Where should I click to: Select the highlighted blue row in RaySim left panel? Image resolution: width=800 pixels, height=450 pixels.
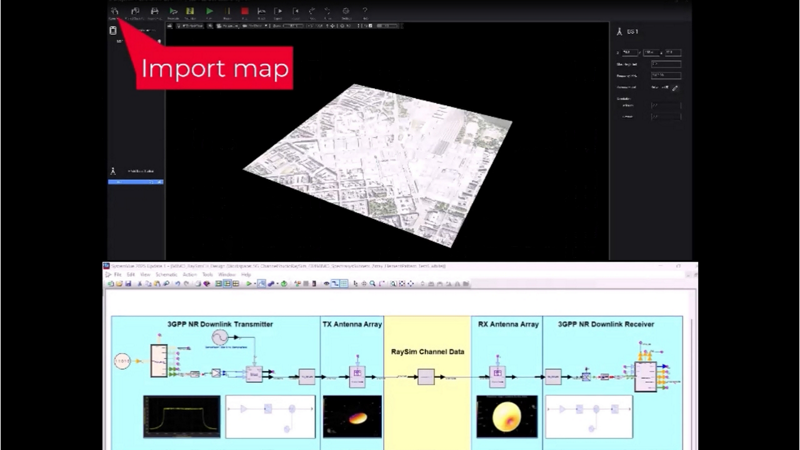(136, 182)
